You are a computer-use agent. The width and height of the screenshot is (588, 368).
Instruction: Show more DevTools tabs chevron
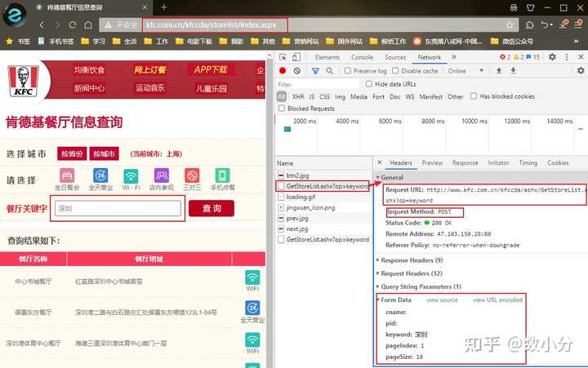[x=454, y=57]
